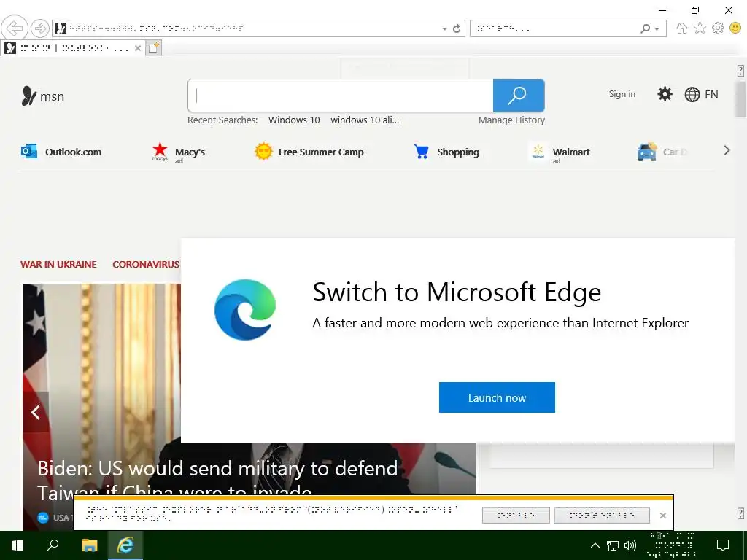Open File Explorer from taskbar
This screenshot has width=747, height=560.
coord(89,545)
